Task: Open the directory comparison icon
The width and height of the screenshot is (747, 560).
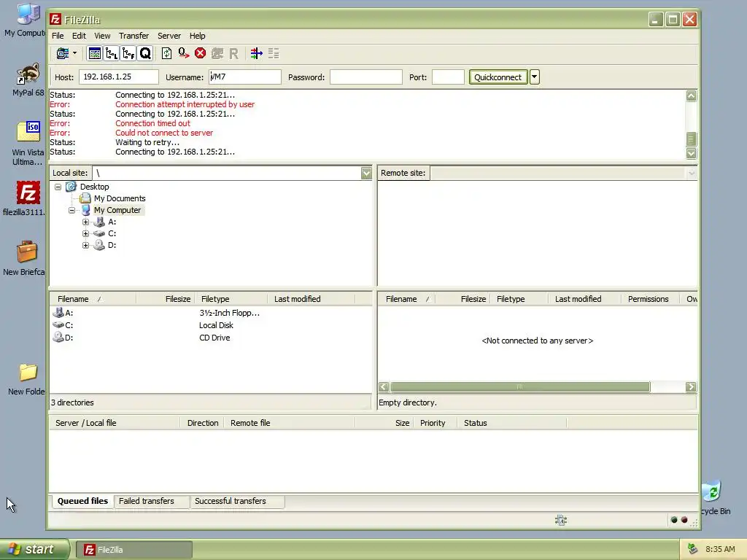Action: click(x=256, y=53)
